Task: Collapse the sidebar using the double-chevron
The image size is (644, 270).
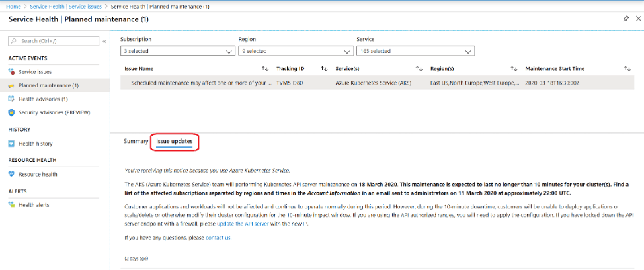Action: (x=104, y=42)
